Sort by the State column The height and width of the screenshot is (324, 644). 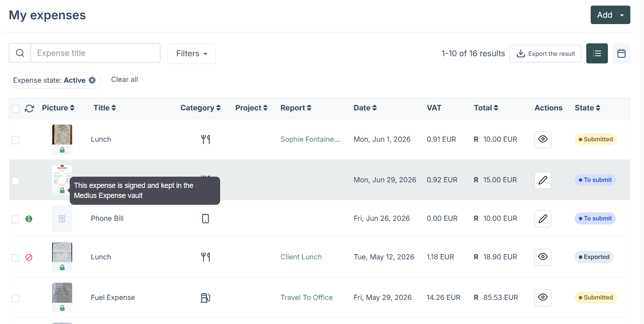587,108
